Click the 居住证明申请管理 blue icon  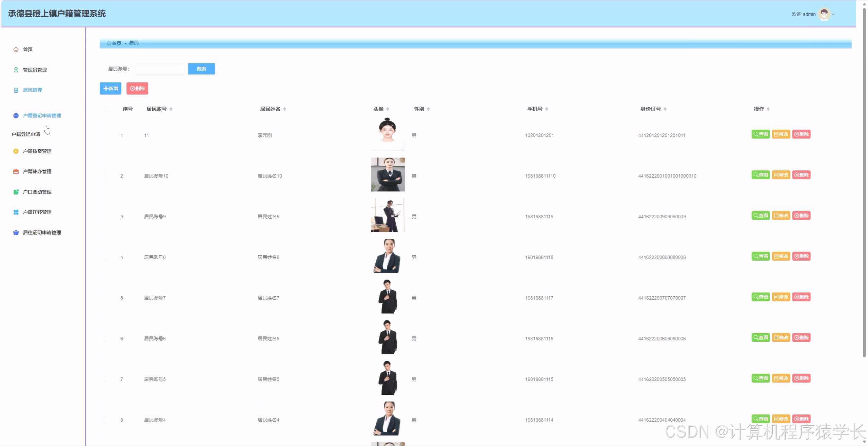tap(16, 233)
